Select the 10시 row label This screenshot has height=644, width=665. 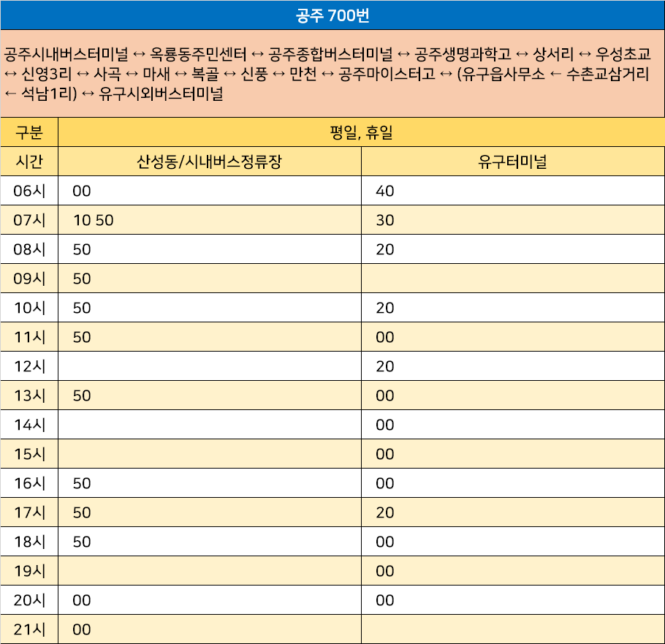29,308
